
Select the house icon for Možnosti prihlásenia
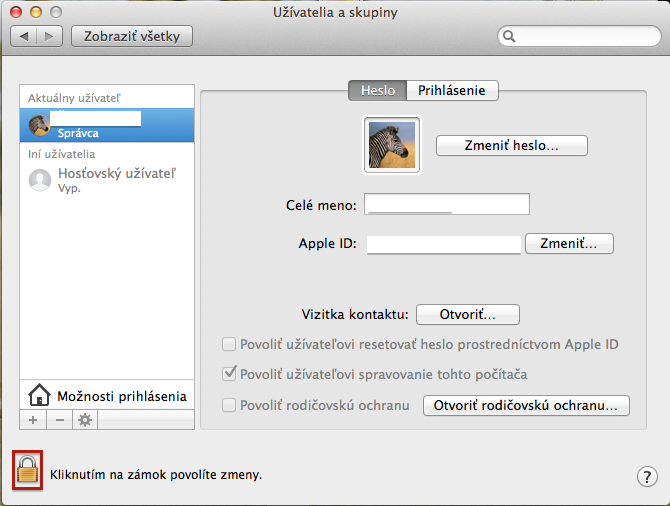click(39, 394)
